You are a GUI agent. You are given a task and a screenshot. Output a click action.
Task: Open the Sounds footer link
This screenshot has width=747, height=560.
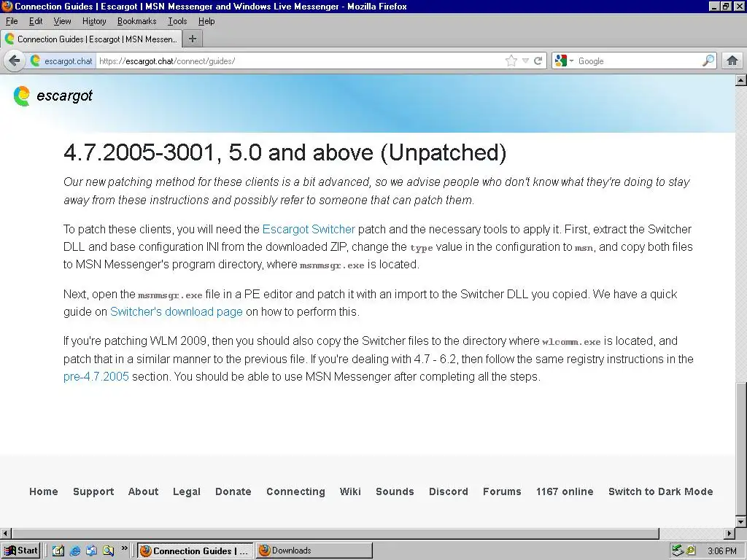tap(395, 491)
